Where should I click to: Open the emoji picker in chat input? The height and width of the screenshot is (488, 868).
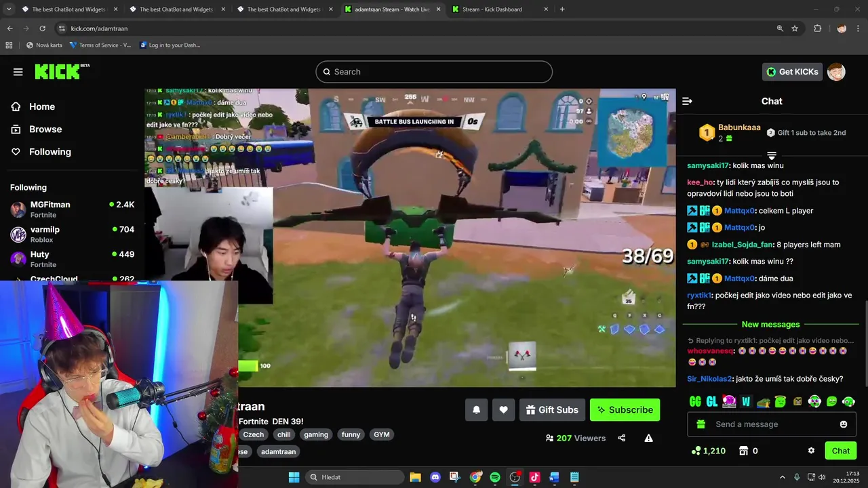(844, 424)
